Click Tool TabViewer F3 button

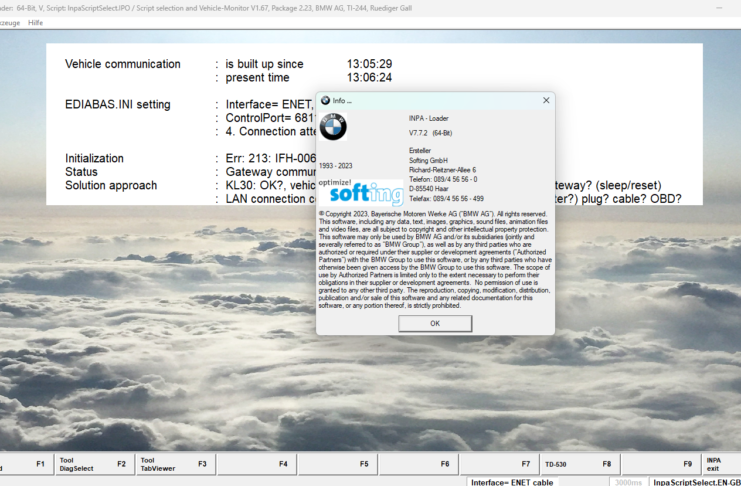tap(176, 464)
